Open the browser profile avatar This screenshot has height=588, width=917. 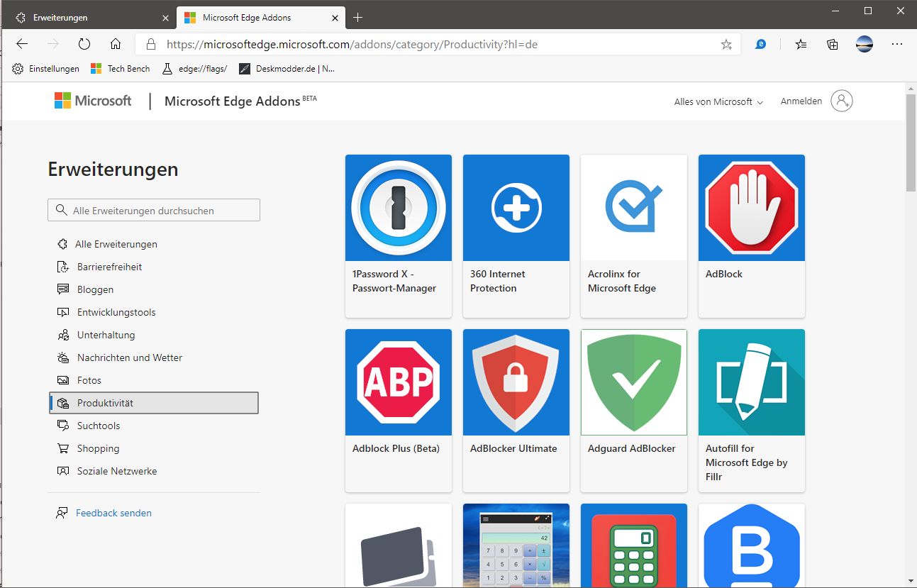pyautogui.click(x=865, y=44)
